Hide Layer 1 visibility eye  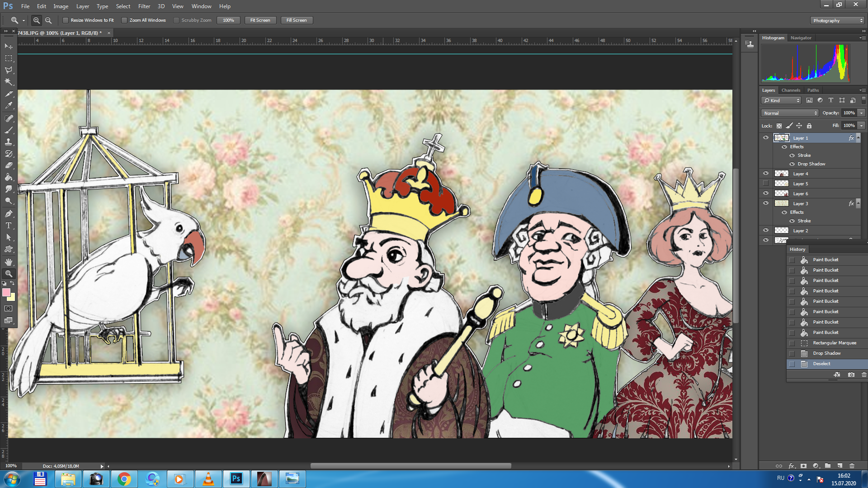766,138
